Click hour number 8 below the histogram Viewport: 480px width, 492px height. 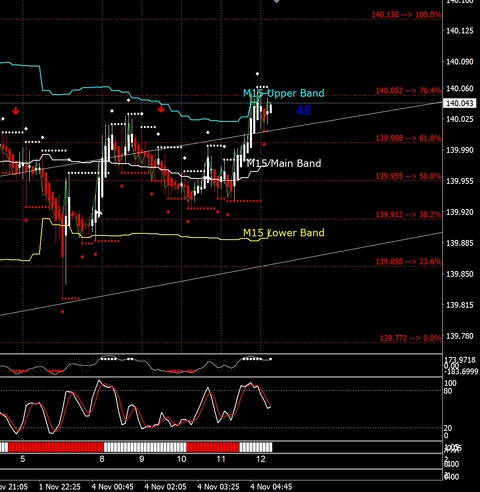[x=102, y=459]
